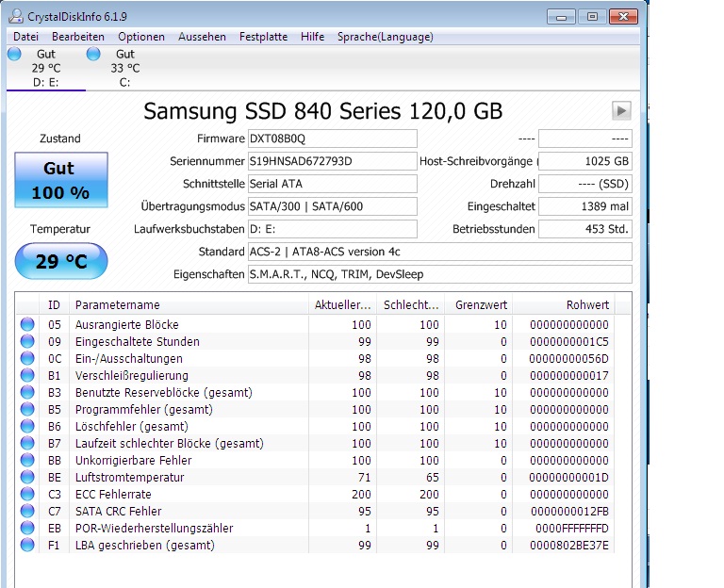Image resolution: width=724 pixels, height=588 pixels.
Task: Select the Verschleißregulierung parameter name
Action: coord(132,376)
